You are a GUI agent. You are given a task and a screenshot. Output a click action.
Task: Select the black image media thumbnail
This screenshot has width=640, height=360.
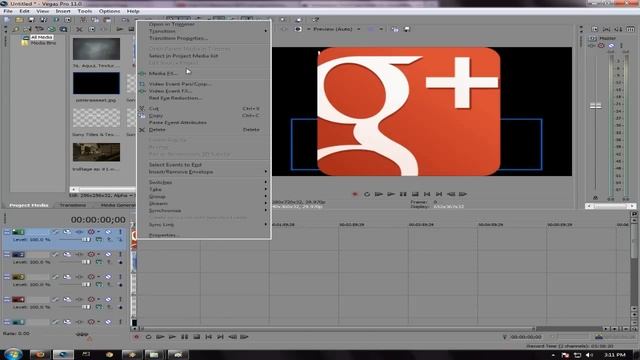pos(96,83)
